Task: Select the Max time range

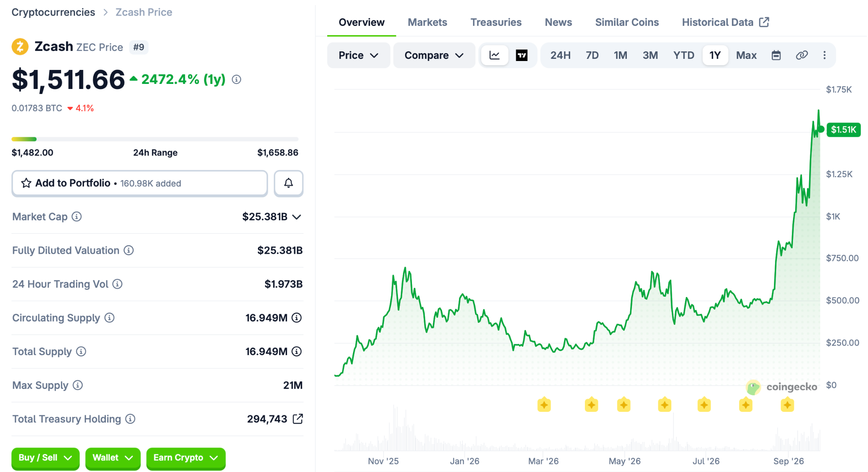Action: pyautogui.click(x=746, y=55)
